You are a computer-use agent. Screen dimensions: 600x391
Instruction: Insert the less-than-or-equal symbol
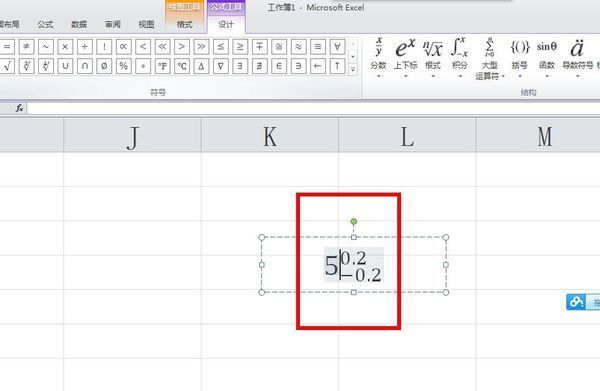[220, 47]
